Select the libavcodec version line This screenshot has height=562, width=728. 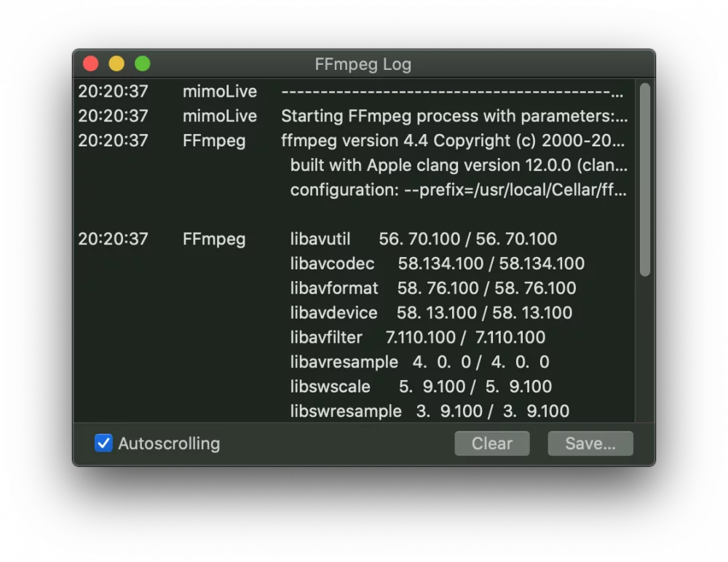(438, 264)
